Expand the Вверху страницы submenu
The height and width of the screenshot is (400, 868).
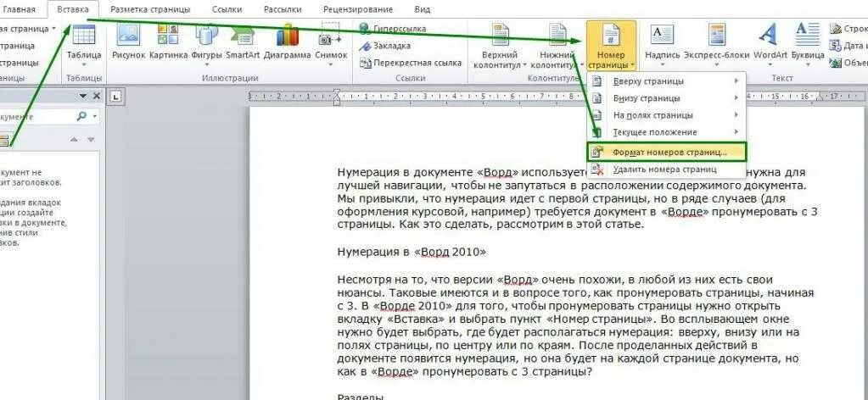[x=667, y=81]
